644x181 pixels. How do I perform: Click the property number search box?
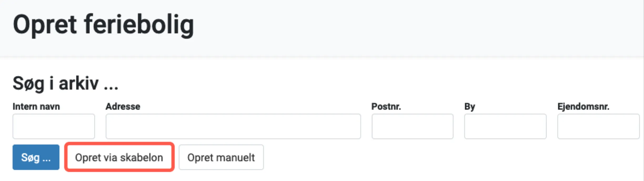(x=598, y=126)
